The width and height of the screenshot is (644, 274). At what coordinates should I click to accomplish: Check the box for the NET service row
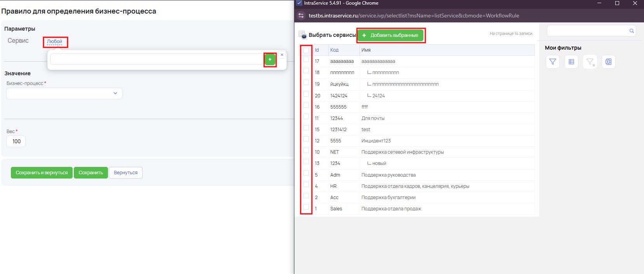[x=306, y=151]
